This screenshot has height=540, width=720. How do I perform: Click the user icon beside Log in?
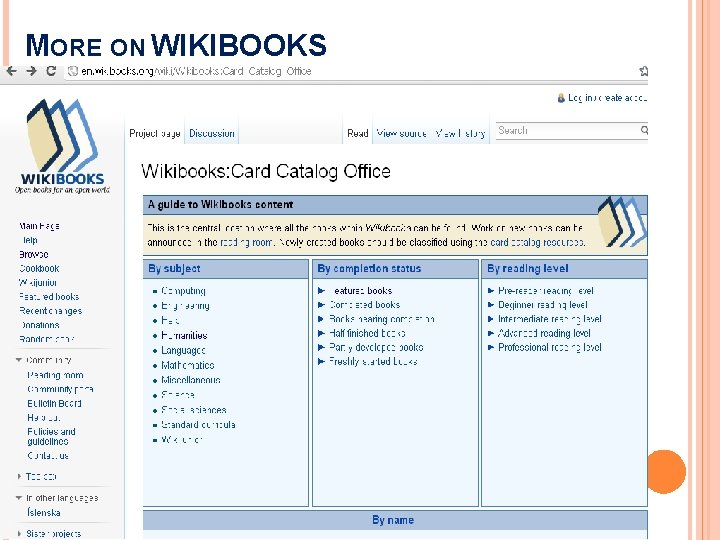tap(561, 98)
